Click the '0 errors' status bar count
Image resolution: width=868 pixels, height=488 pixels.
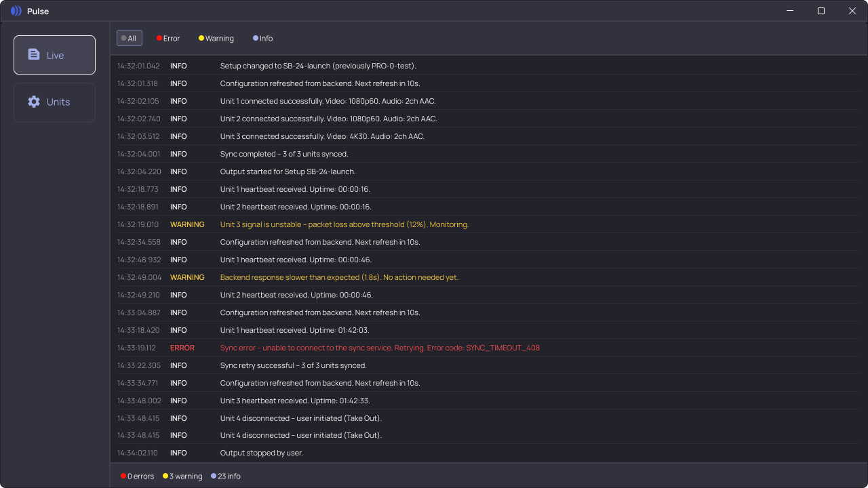[138, 476]
